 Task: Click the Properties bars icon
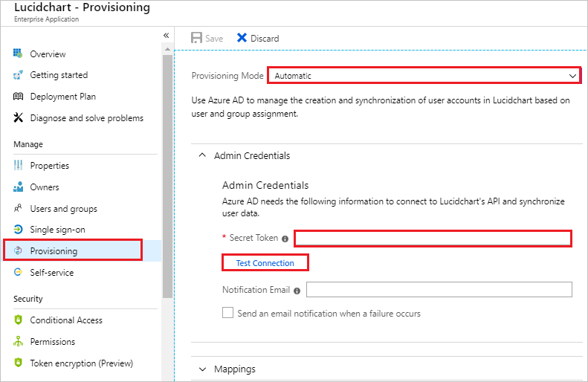click(x=18, y=165)
